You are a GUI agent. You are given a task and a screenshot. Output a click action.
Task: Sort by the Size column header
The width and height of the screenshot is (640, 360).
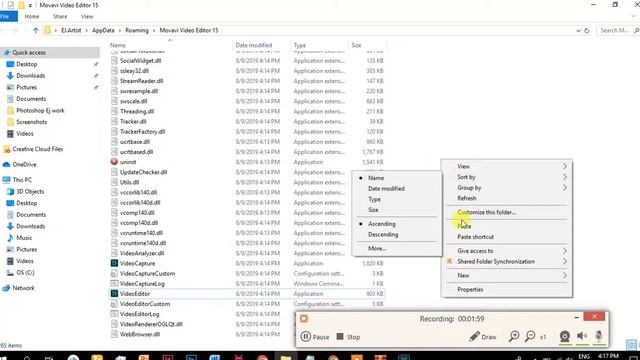(x=356, y=45)
